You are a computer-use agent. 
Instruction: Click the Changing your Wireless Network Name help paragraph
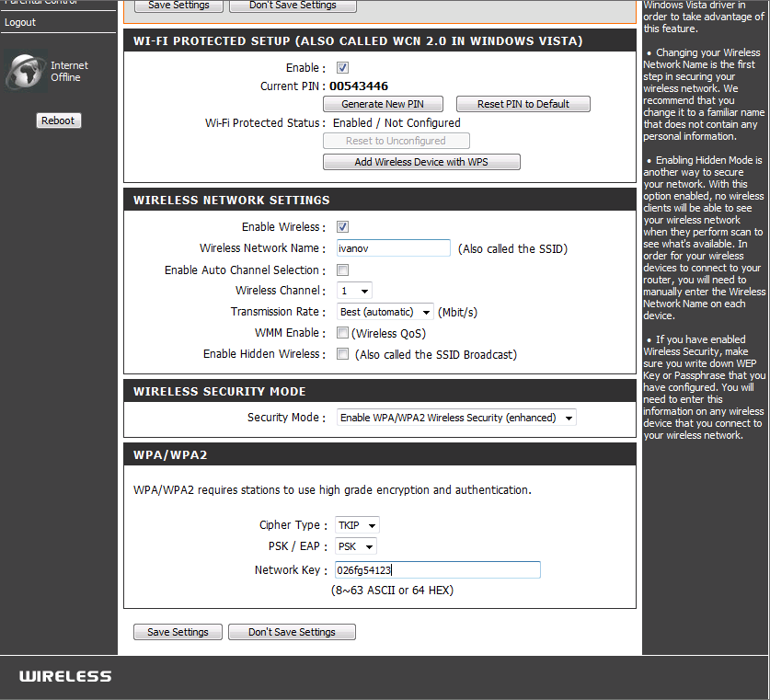[704, 94]
